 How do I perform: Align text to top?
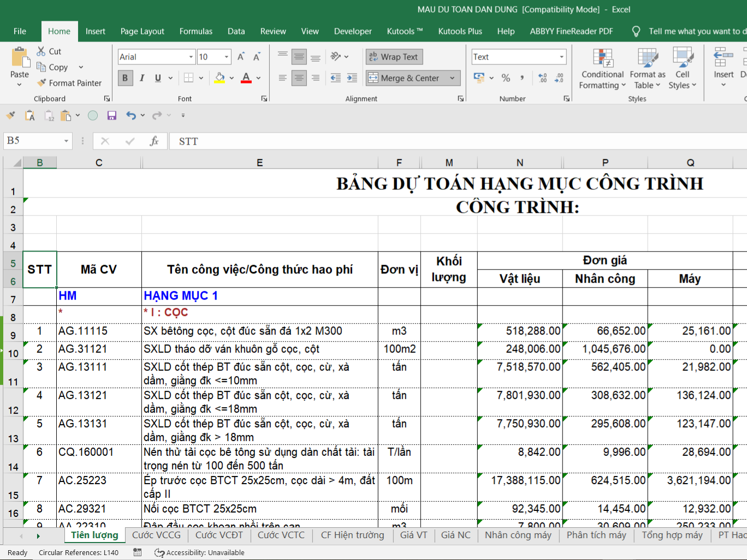[x=283, y=57]
